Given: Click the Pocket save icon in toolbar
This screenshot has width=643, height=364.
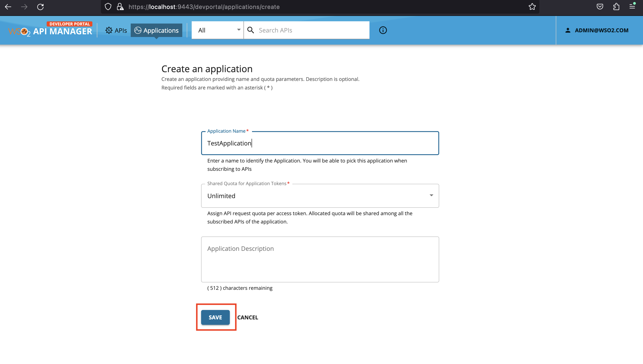Looking at the screenshot, I should (600, 7).
